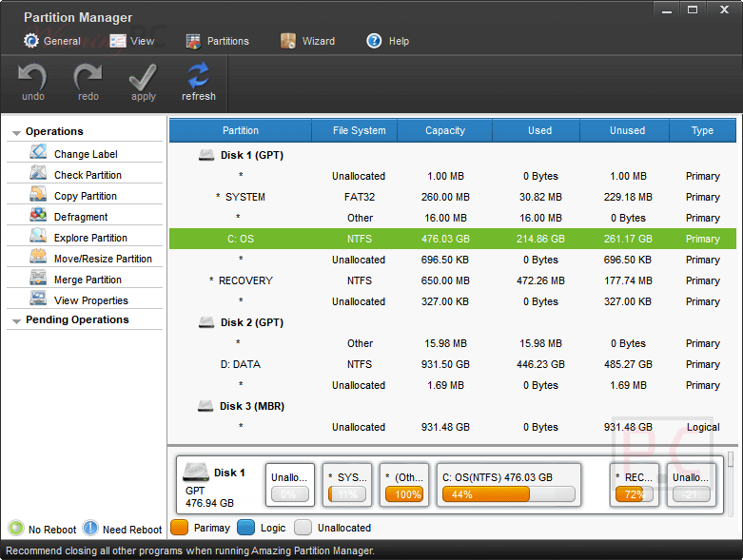Viewport: 743px width, 560px height.
Task: Click the 100% usage bar
Action: coord(404,494)
